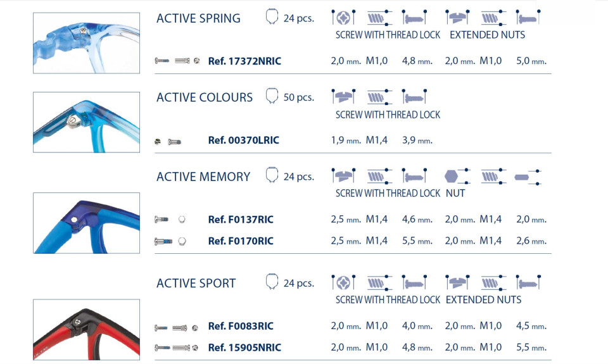This screenshot has width=608, height=364.
Task: Open the Ref. 17372NRIC product link
Action: coord(244,61)
